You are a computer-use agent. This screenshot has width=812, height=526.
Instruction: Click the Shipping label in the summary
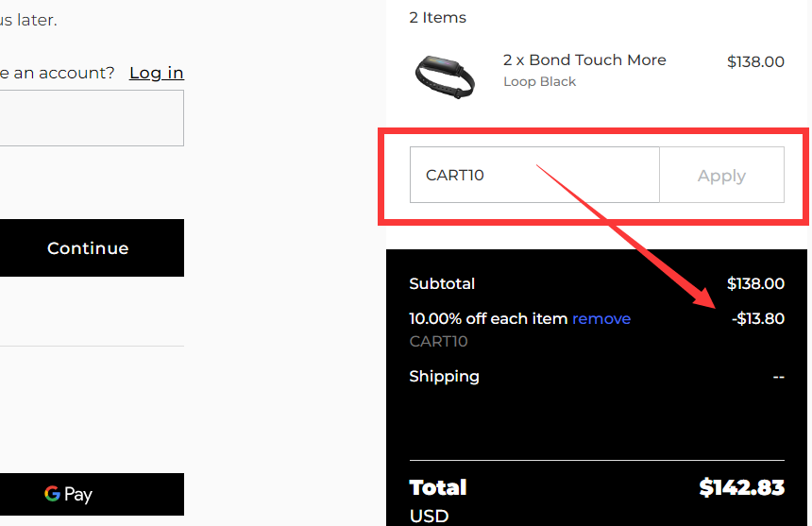click(444, 376)
